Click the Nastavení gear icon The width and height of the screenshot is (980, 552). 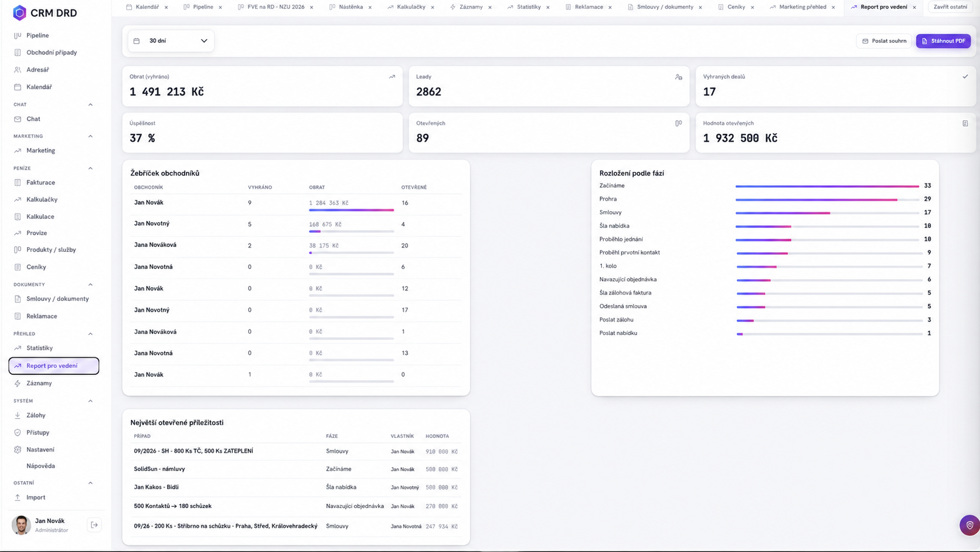pyautogui.click(x=18, y=449)
